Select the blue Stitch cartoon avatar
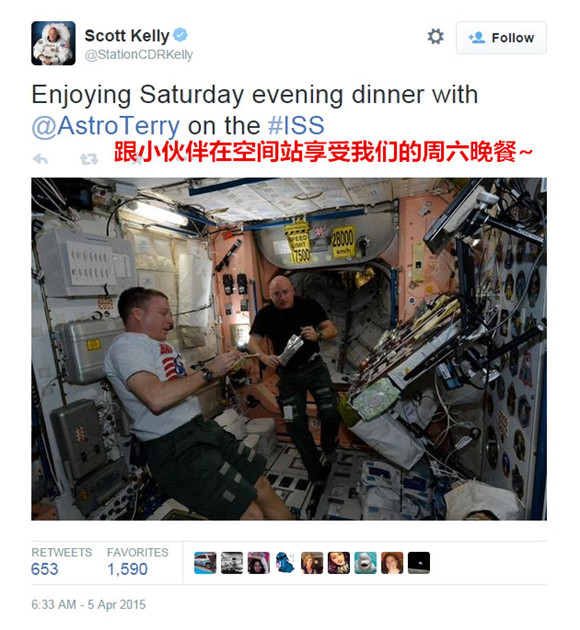The image size is (580, 630). coord(285,562)
